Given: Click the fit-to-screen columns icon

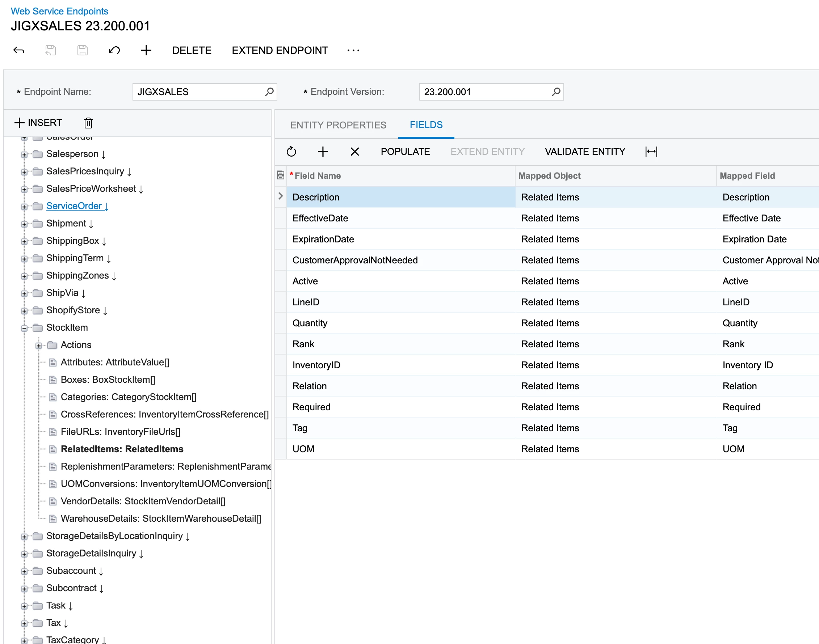Looking at the screenshot, I should (x=651, y=152).
